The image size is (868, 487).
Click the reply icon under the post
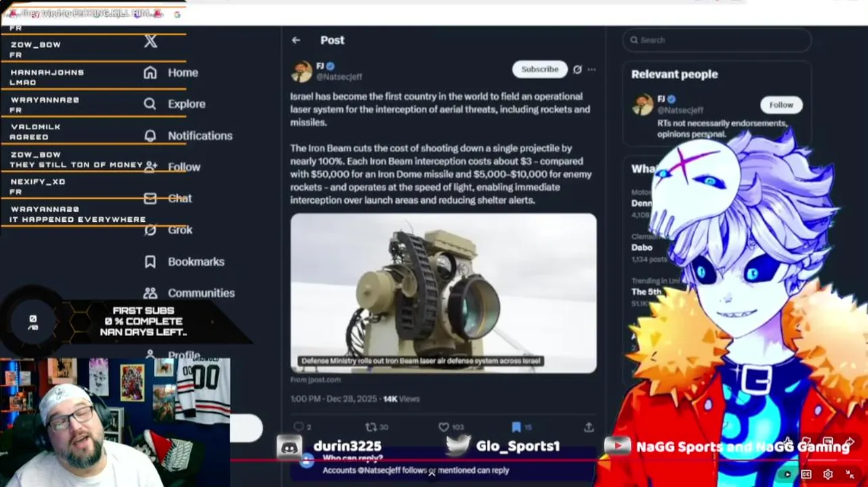(x=299, y=427)
